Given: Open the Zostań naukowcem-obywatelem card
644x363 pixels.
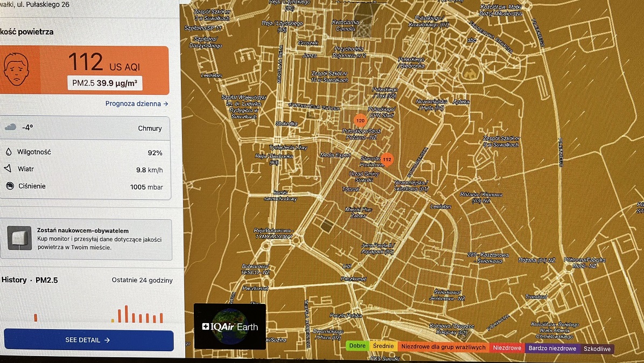Looking at the screenshot, I should pyautogui.click(x=86, y=239).
